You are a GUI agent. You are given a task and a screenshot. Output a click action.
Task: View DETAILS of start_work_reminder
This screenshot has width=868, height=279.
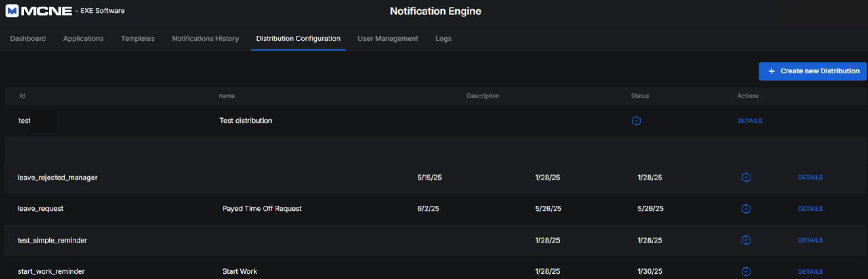(810, 271)
